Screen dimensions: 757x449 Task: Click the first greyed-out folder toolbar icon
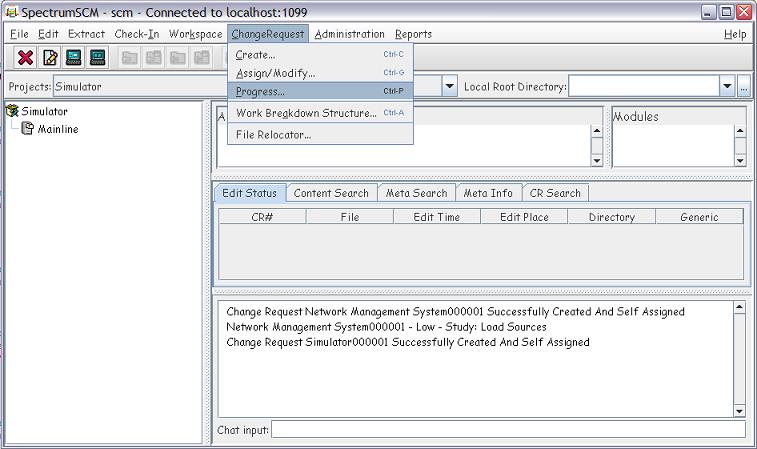[x=129, y=57]
